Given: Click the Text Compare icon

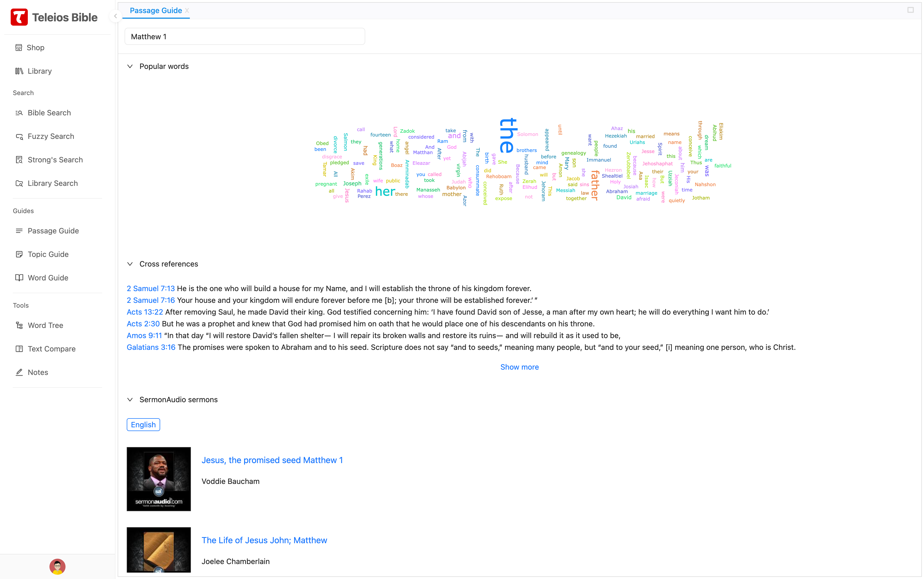Looking at the screenshot, I should [x=19, y=349].
